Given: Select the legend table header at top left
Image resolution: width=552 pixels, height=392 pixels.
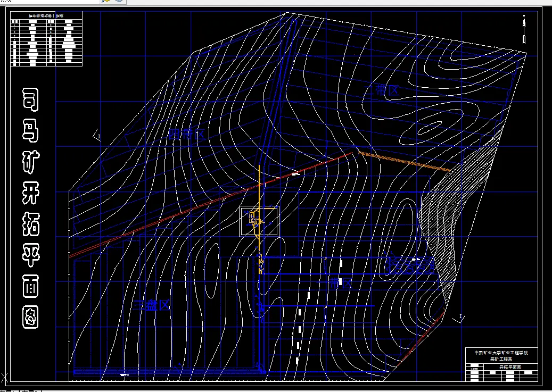Looking at the screenshot, I should click(46, 16).
